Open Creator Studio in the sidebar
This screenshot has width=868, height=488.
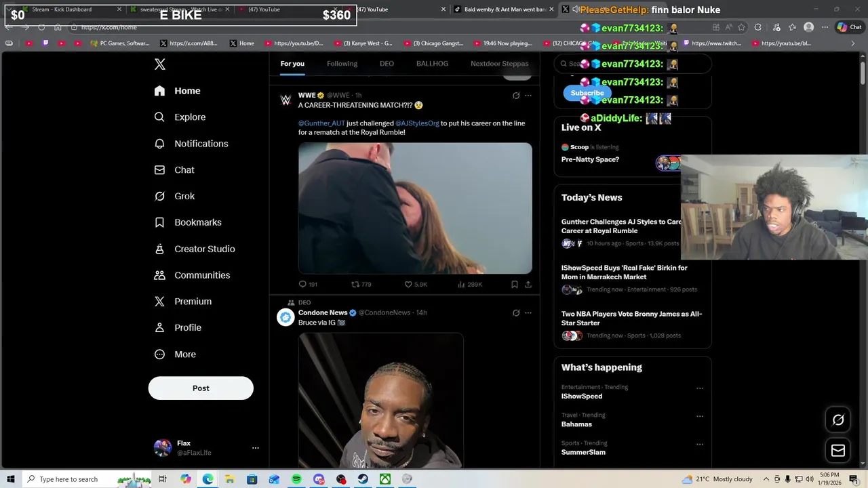[x=195, y=249]
